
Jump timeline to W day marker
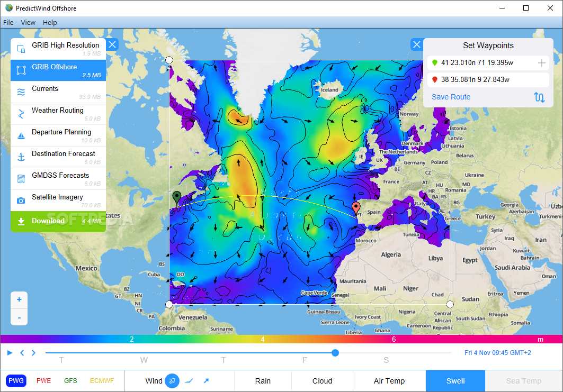pyautogui.click(x=144, y=360)
